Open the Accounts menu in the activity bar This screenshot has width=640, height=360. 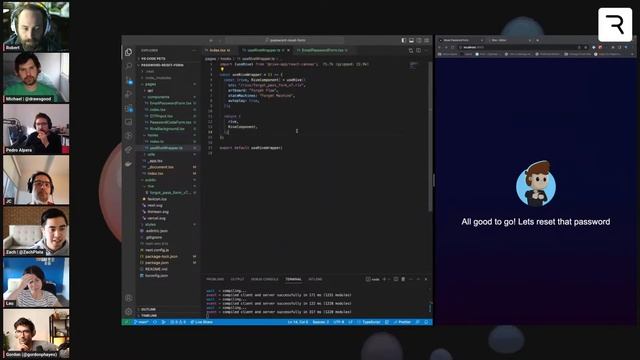pos(129,298)
